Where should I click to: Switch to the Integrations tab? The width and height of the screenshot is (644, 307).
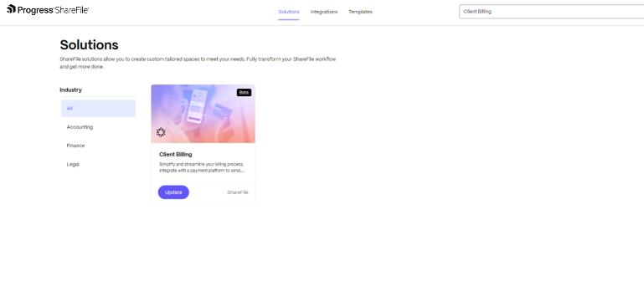[x=323, y=12]
